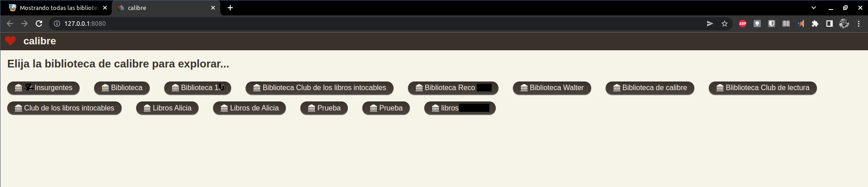Screen dimensions: 868x187
Task: Click the red heart donate icon
Action: (10, 41)
